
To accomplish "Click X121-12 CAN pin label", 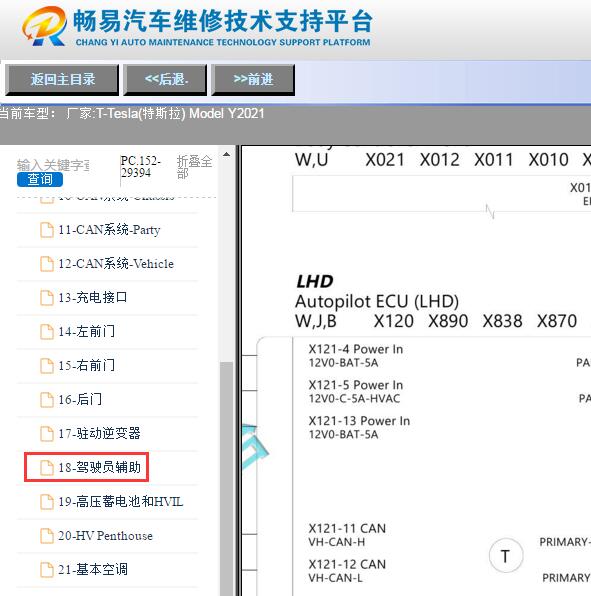I will click(347, 564).
